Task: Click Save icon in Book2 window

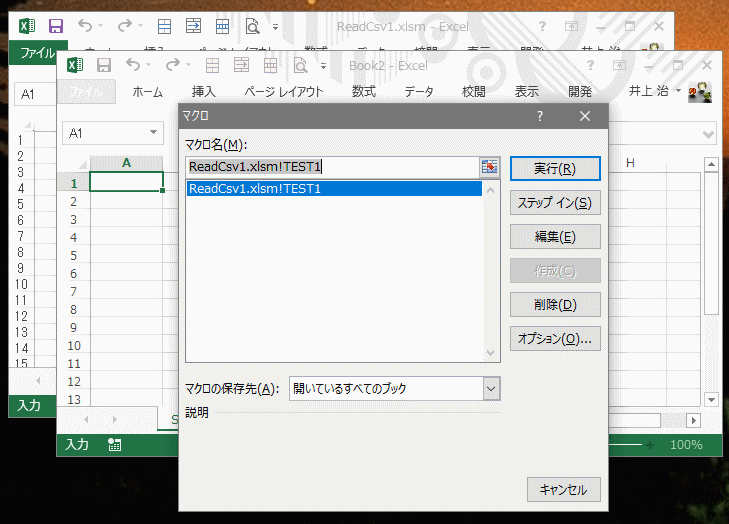Action: [104, 65]
